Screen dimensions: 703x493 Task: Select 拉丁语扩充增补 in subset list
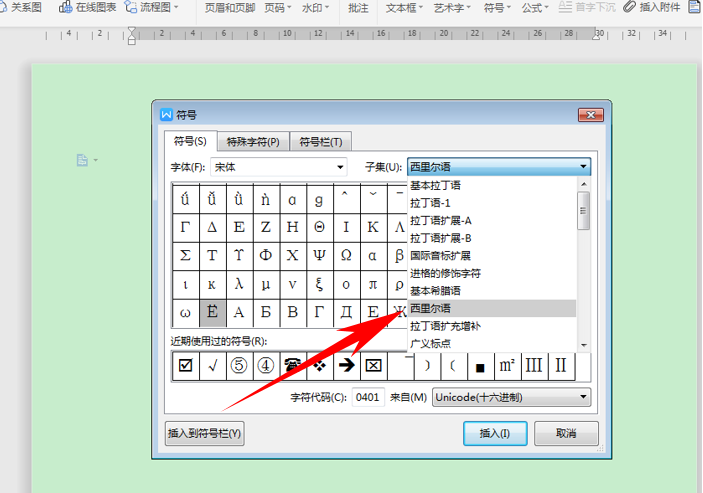[492, 326]
